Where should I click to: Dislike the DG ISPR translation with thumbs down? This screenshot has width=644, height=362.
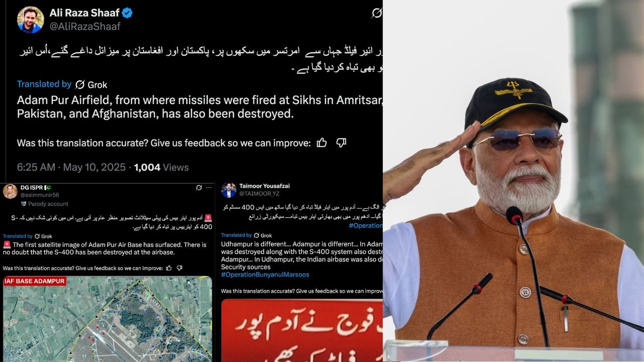180,268
